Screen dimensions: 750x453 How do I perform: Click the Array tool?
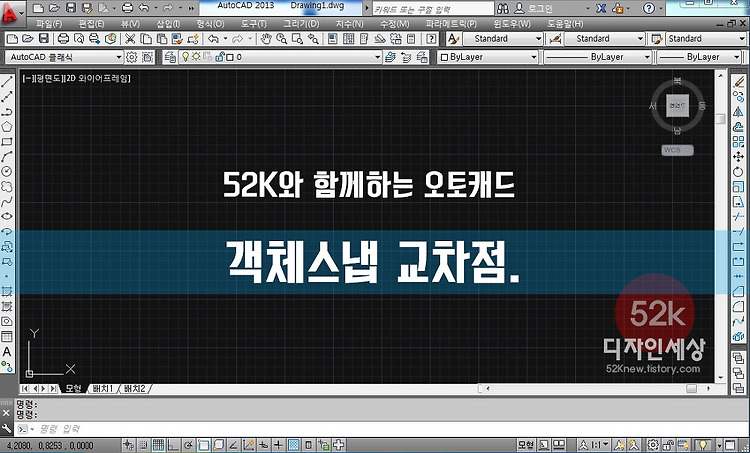[739, 142]
